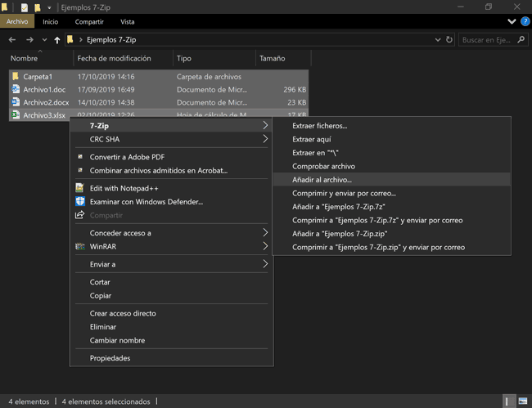
Task: Choose Edit with Notepad++
Action: click(x=124, y=188)
